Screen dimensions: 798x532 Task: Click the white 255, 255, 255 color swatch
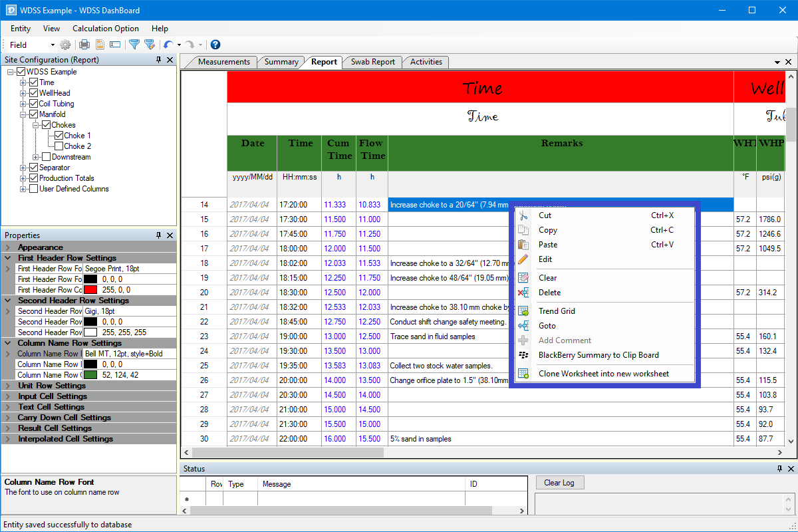pyautogui.click(x=90, y=332)
